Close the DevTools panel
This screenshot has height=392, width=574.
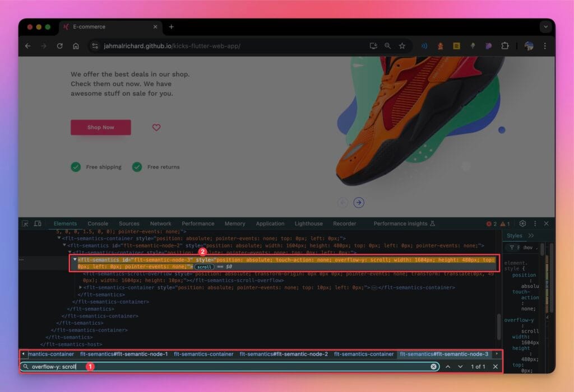pyautogui.click(x=546, y=223)
